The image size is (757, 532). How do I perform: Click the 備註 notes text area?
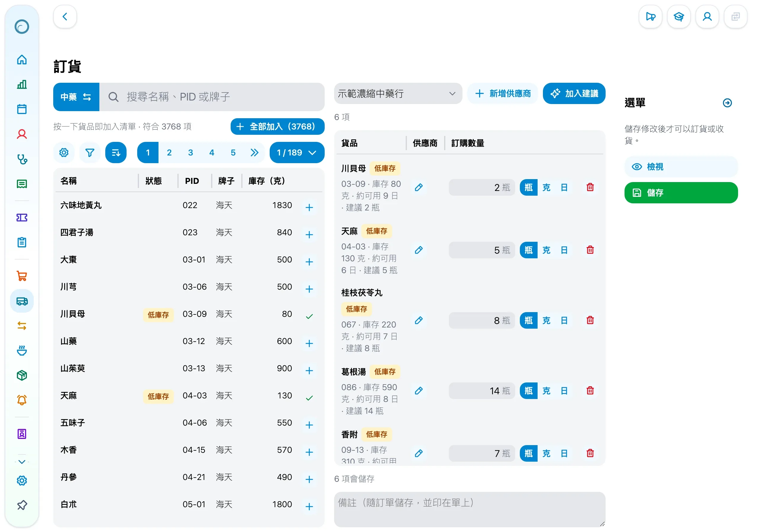[470, 509]
